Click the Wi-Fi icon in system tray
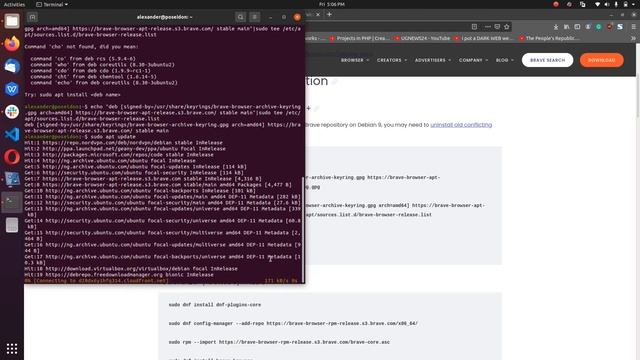This screenshot has height=360, width=640. pyautogui.click(x=598, y=4)
